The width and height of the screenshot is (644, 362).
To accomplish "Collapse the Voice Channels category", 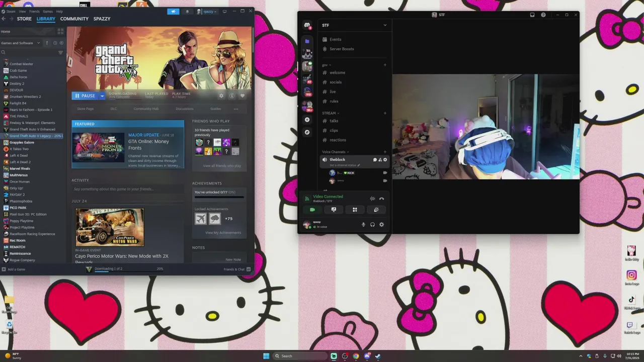I will tap(336, 152).
